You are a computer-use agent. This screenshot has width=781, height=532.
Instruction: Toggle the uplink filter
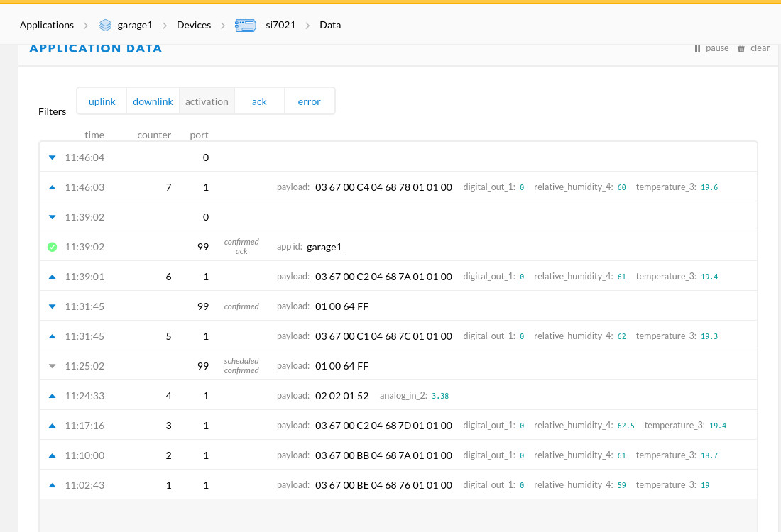[x=102, y=101]
